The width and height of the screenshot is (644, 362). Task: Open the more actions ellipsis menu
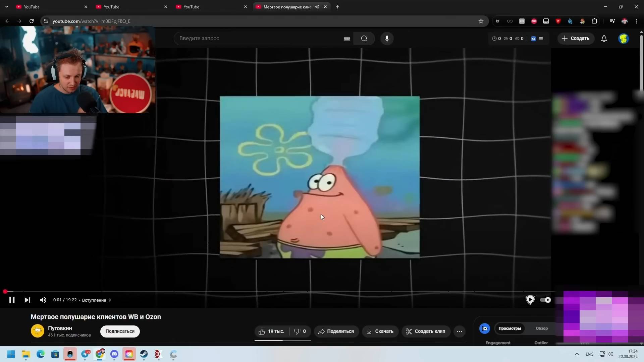[459, 331]
